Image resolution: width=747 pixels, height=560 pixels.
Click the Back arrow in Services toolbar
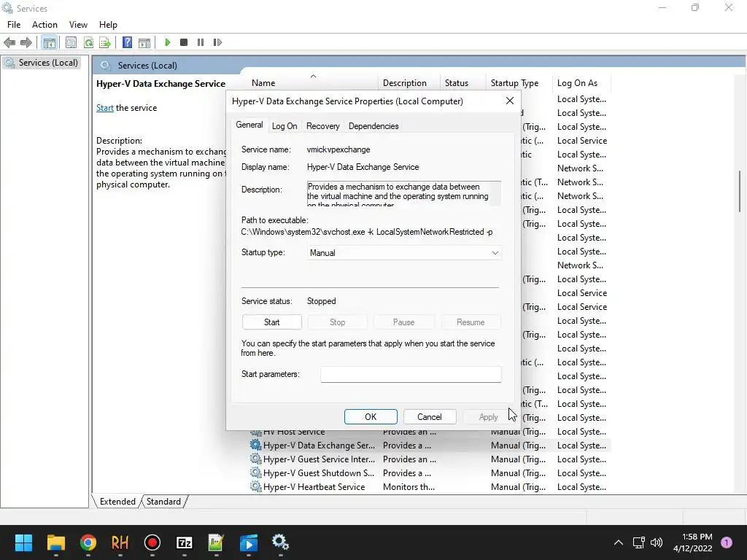click(9, 42)
